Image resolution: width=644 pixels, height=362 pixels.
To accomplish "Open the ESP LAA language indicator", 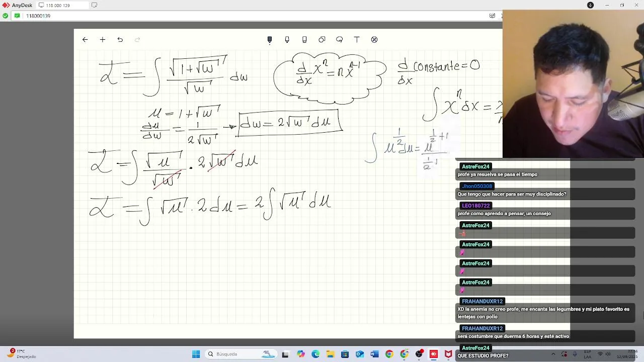I will tap(588, 354).
